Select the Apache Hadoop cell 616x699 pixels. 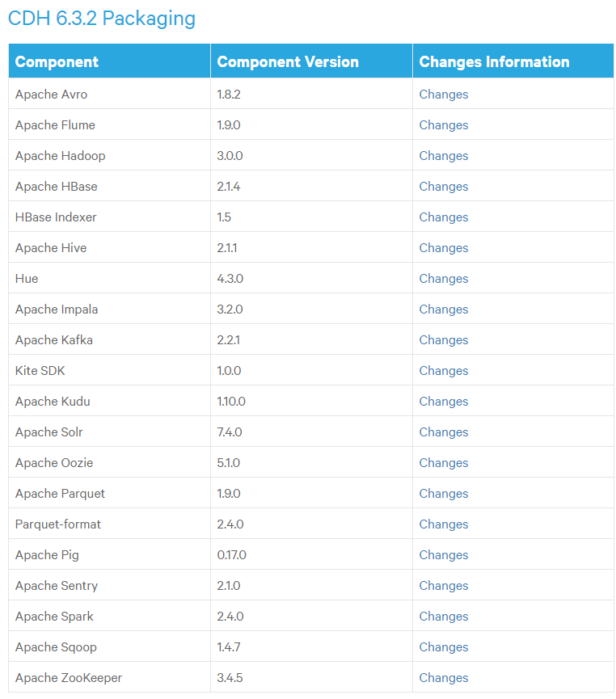coord(109,156)
